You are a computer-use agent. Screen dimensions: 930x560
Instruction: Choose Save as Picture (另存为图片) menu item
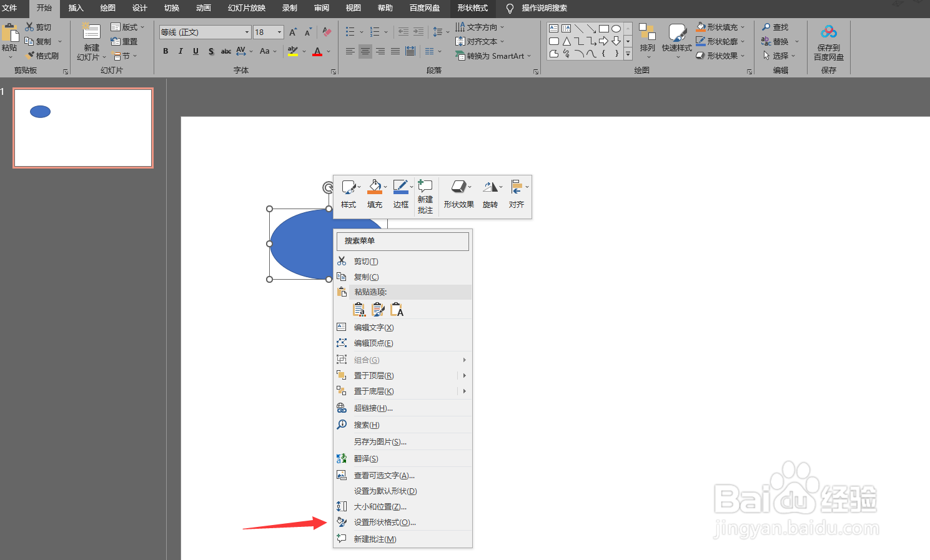click(403, 442)
